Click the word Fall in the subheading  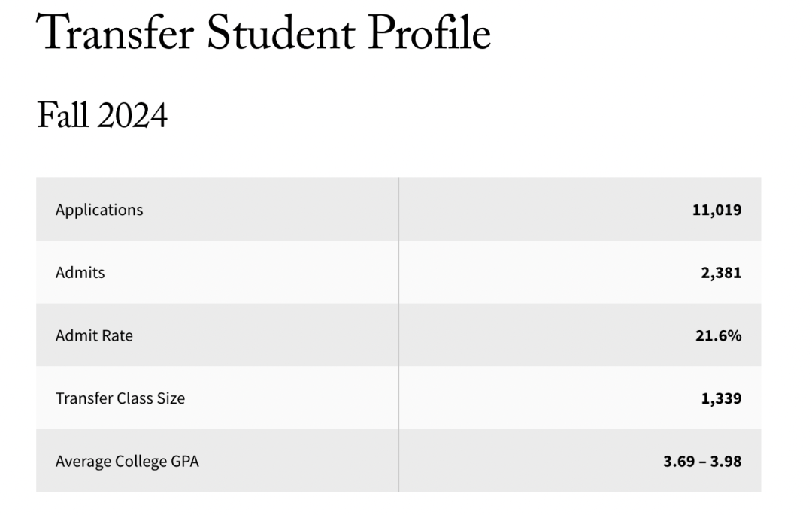[x=62, y=115]
